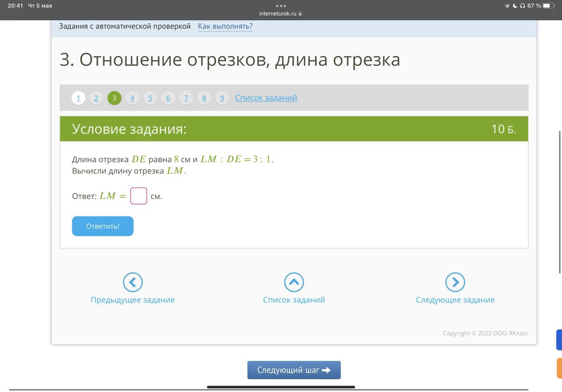This screenshot has width=562, height=392.
Task: Tap the Wi-Fi icon in status bar
Action: coord(507,6)
